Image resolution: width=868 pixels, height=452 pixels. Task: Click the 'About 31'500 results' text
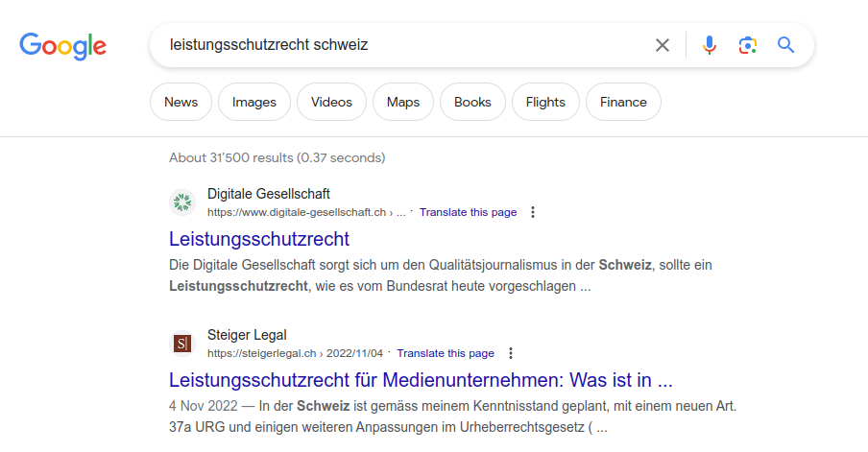pyautogui.click(x=277, y=157)
